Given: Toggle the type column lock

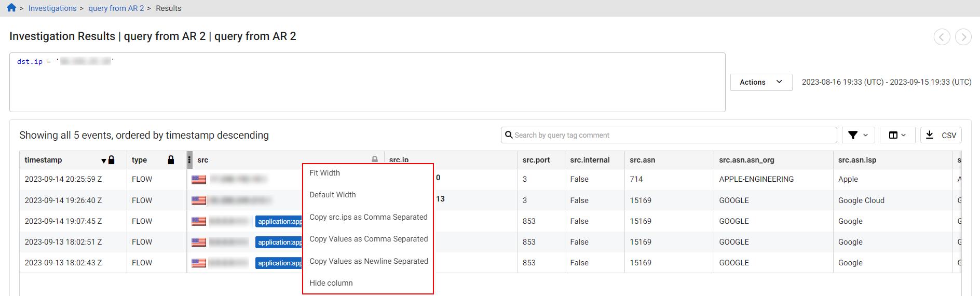Looking at the screenshot, I should 171,160.
